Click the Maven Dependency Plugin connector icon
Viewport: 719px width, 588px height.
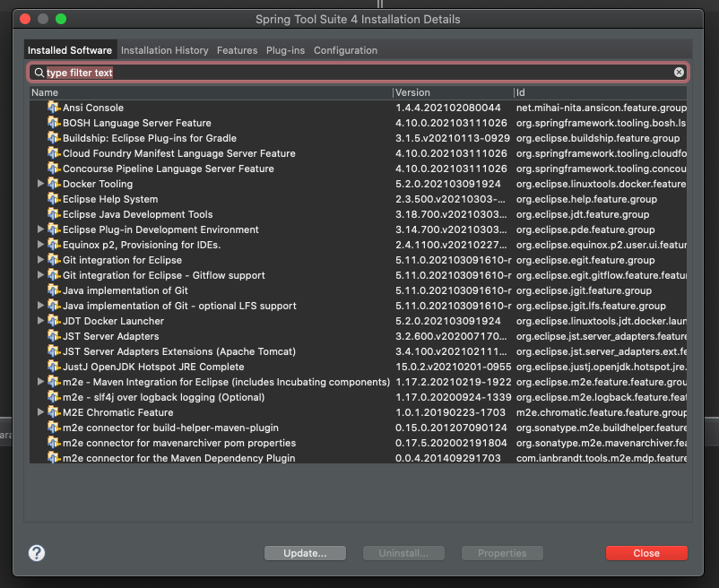tap(54, 458)
